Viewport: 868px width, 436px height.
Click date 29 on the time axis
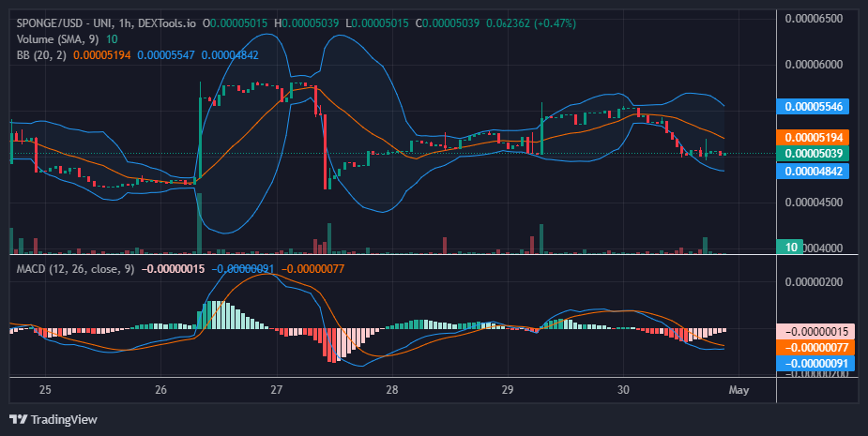tap(508, 390)
